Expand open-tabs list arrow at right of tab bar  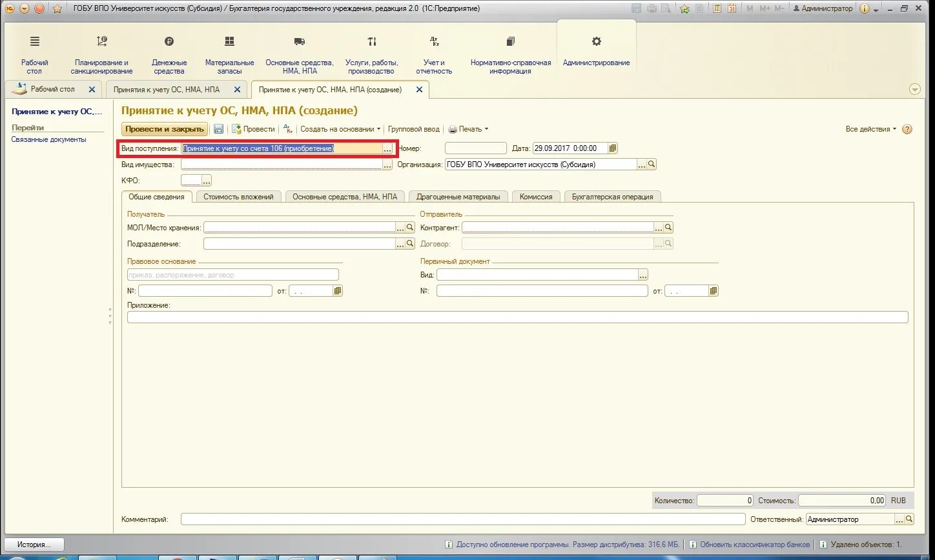pyautogui.click(x=915, y=90)
